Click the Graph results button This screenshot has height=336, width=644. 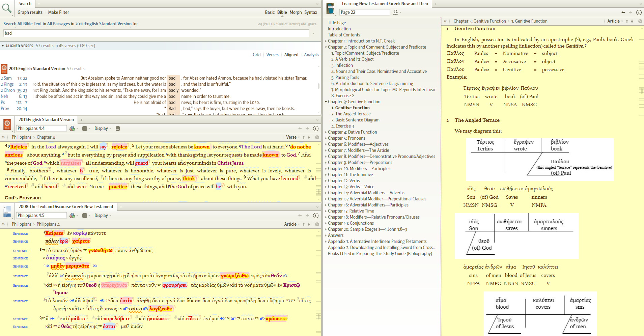point(30,12)
